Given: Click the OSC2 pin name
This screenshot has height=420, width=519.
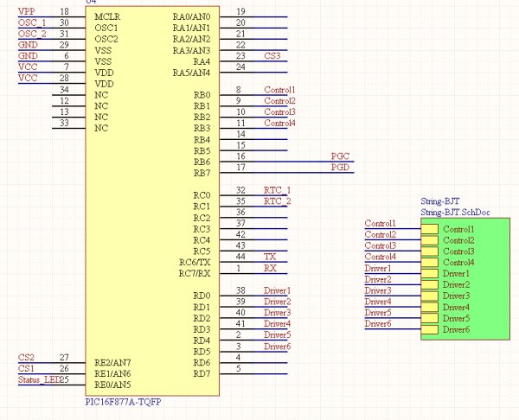Looking at the screenshot, I should 106,39.
